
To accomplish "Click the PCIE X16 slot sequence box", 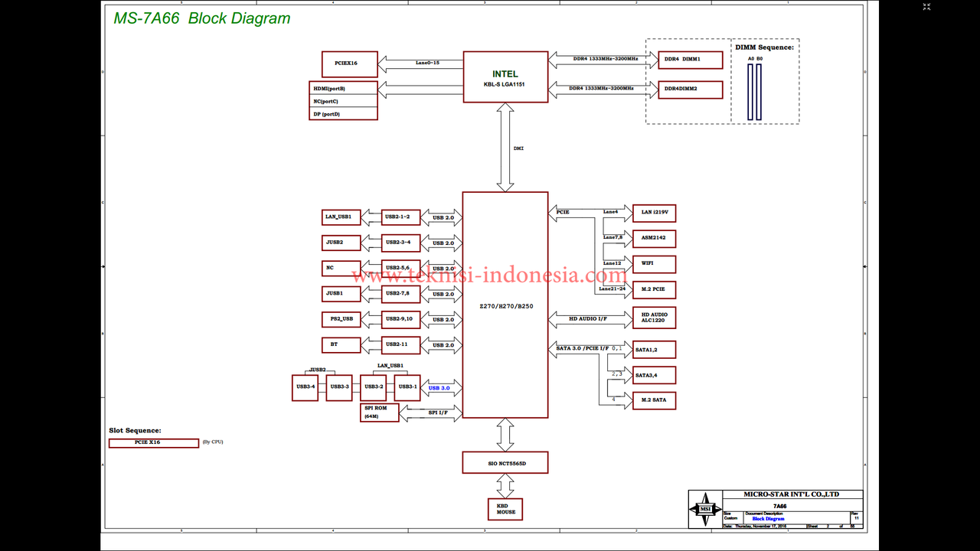I will tap(154, 442).
